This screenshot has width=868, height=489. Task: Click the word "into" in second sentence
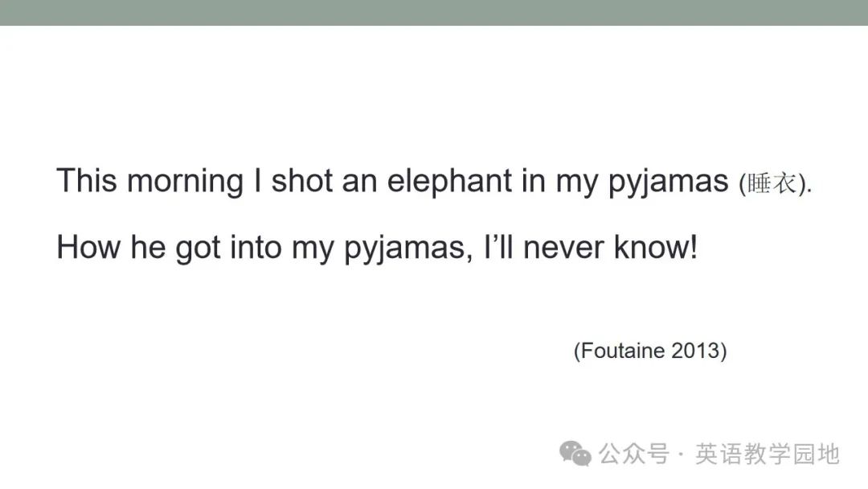tap(256, 246)
